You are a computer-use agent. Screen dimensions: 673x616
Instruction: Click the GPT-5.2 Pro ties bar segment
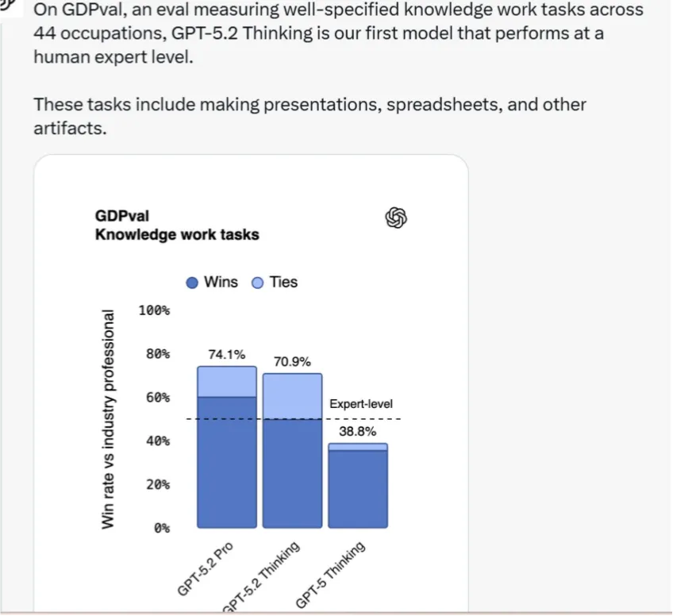(227, 382)
